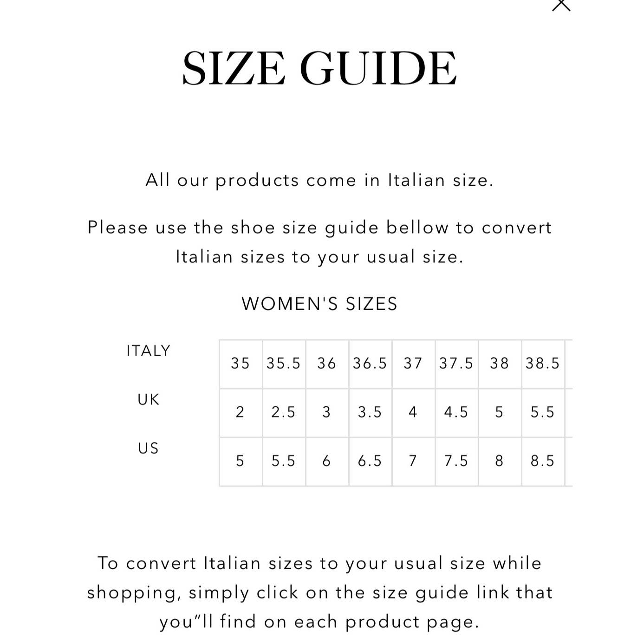Choose UK size 4.5 cell
The width and height of the screenshot is (644, 644).
456,412
